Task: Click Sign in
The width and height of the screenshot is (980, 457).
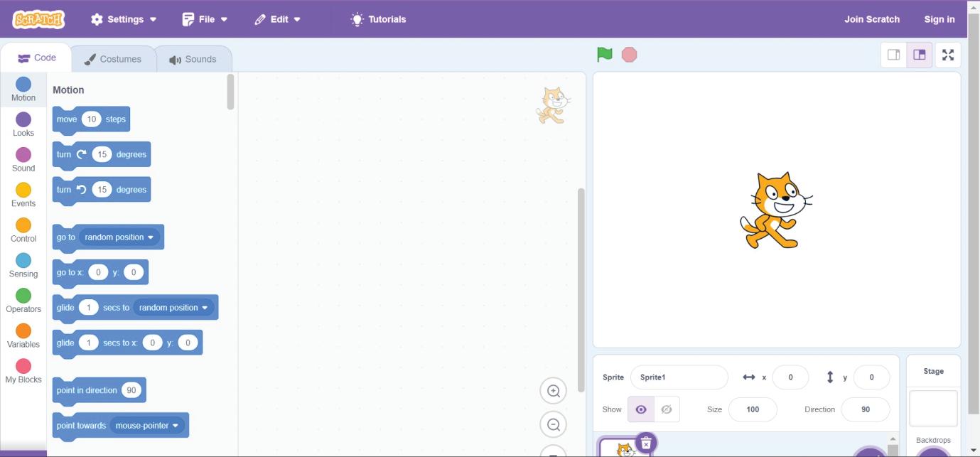Action: [939, 19]
